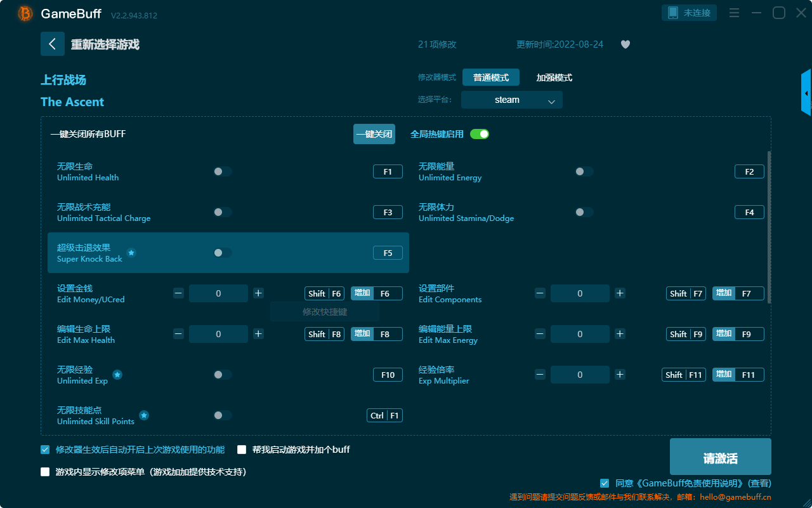Click star badge next to Unlimited Exp
Image resolution: width=812 pixels, height=508 pixels.
(x=117, y=375)
